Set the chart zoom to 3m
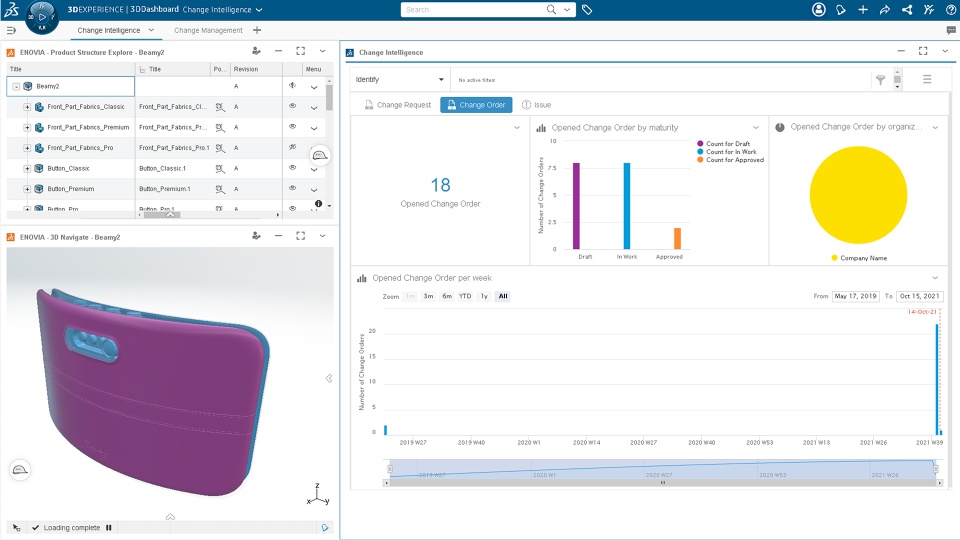 click(x=429, y=296)
